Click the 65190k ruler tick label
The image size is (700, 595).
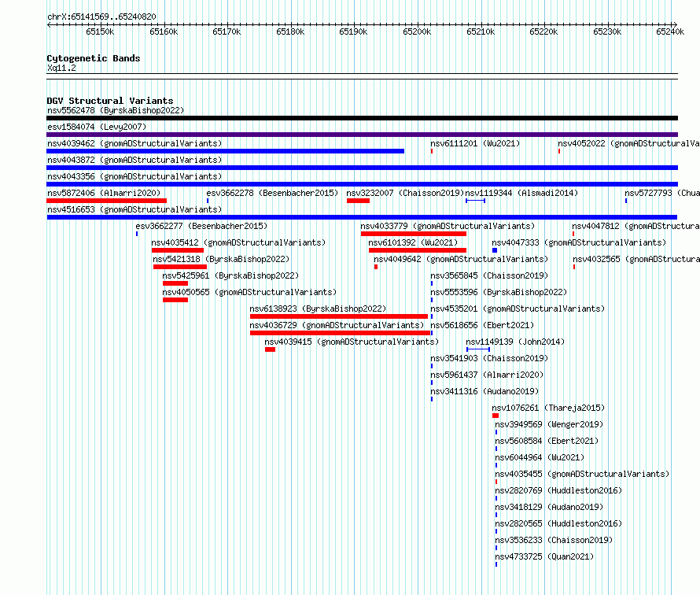click(x=353, y=31)
